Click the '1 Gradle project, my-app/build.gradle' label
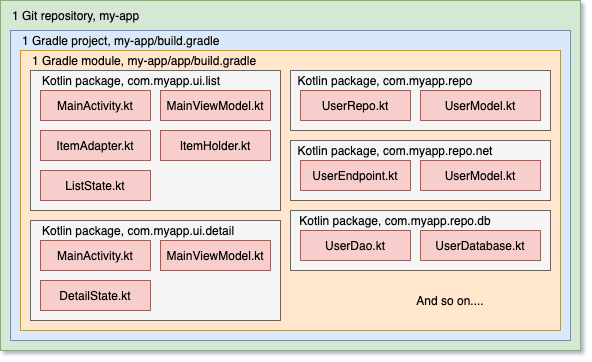The width and height of the screenshot is (592, 362). pyautogui.click(x=121, y=41)
